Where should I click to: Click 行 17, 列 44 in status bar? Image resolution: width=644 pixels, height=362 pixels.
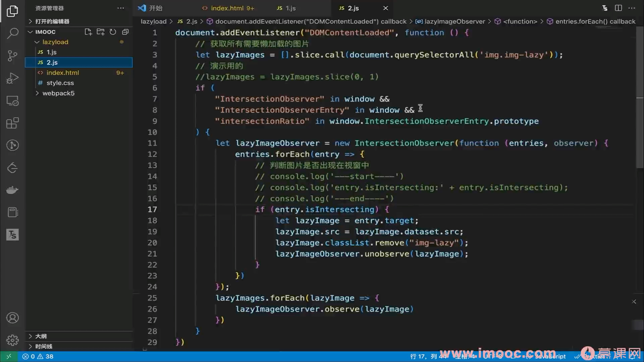[x=428, y=356]
